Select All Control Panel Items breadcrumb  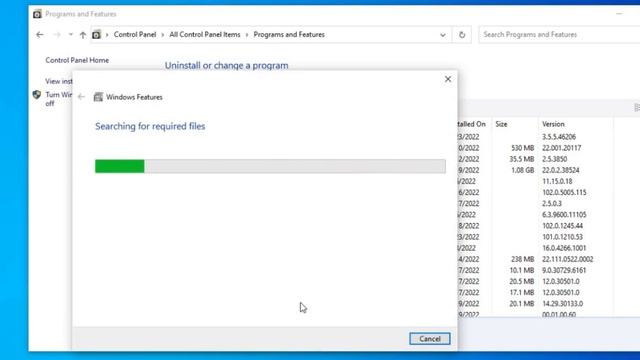[x=205, y=35]
